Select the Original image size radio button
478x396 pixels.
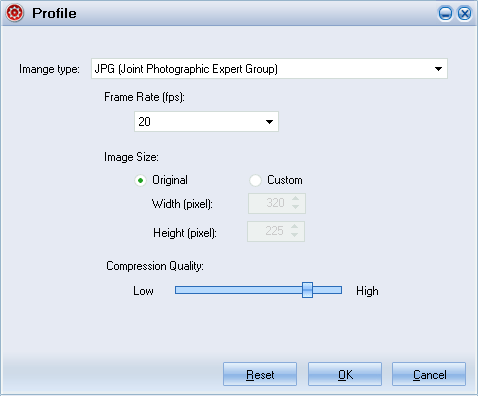140,181
